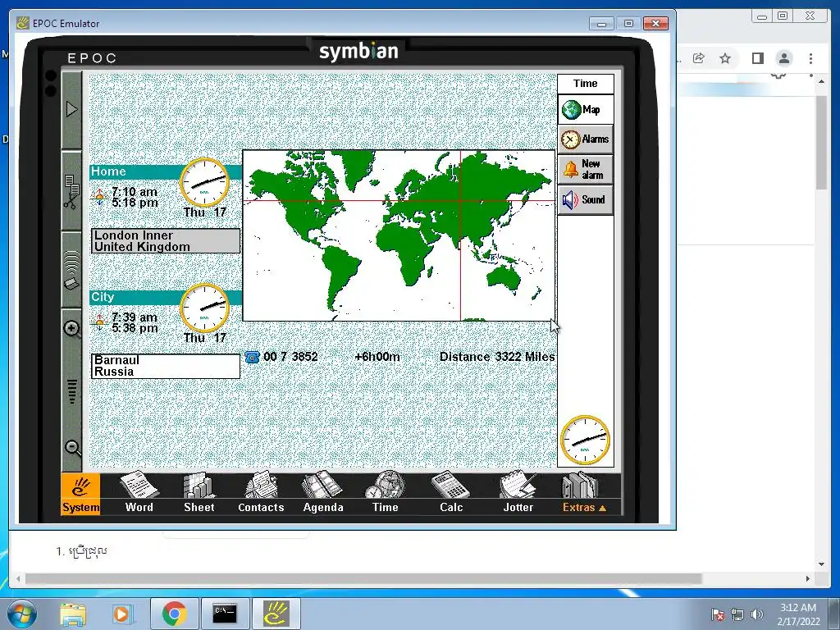The width and height of the screenshot is (840, 630).
Task: Click City sunset time 5:38 pm
Action: tap(135, 328)
